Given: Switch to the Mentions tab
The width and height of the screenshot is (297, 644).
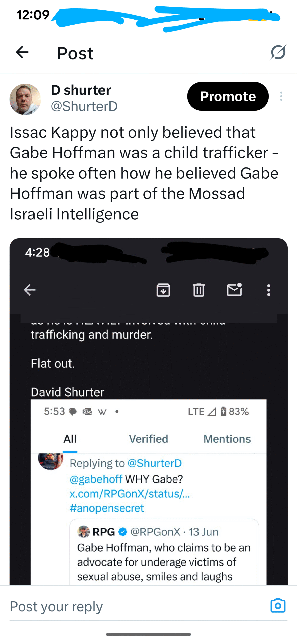Looking at the screenshot, I should point(227,439).
